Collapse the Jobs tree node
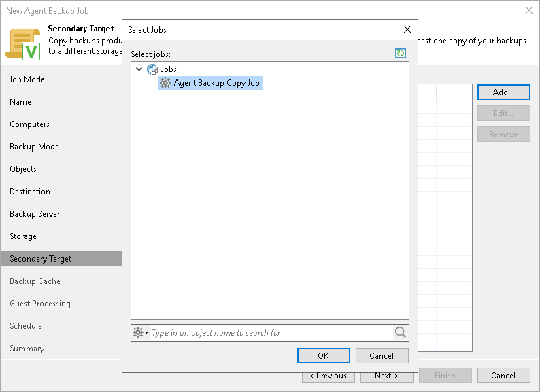This screenshot has height=392, width=540. click(139, 69)
